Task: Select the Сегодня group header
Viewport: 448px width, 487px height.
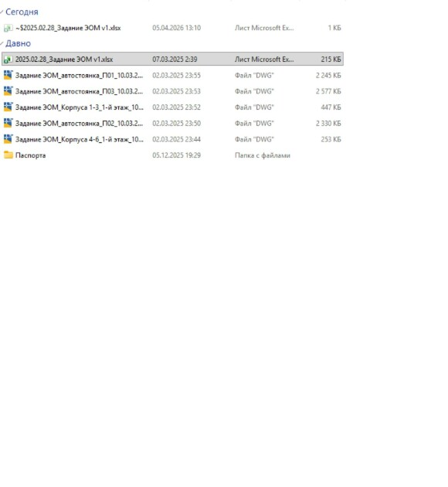Action: pyautogui.click(x=22, y=12)
